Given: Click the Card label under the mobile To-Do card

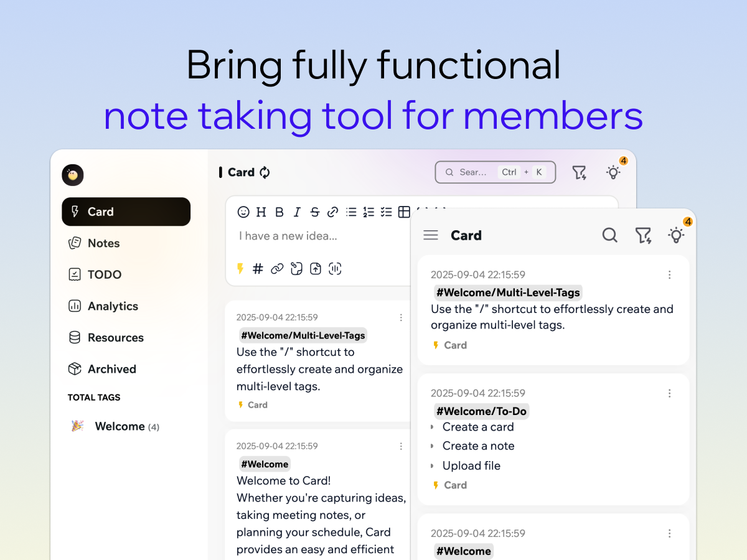Looking at the screenshot, I should tap(449, 485).
